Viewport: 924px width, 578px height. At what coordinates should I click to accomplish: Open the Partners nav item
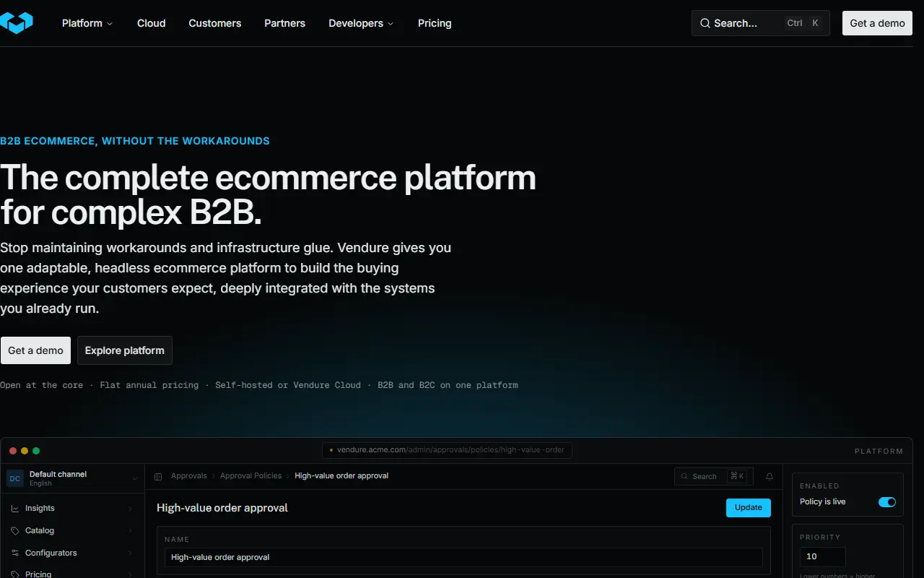tap(285, 23)
